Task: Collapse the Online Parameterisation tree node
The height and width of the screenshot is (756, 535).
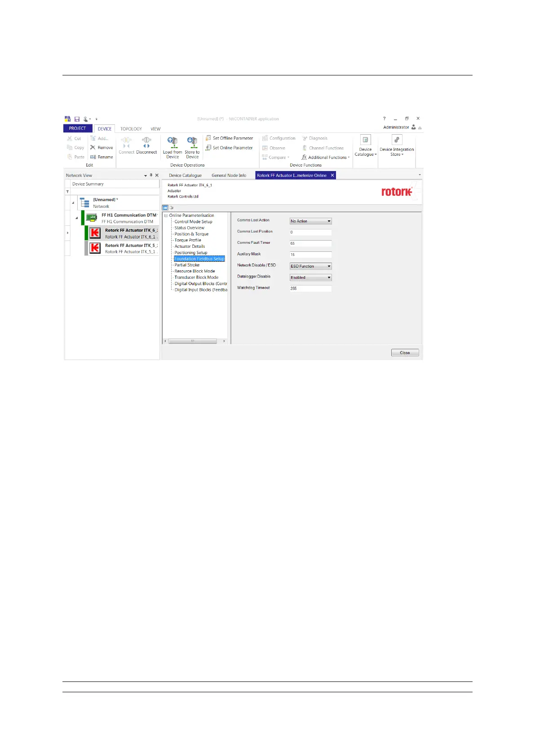Action: tap(166, 215)
